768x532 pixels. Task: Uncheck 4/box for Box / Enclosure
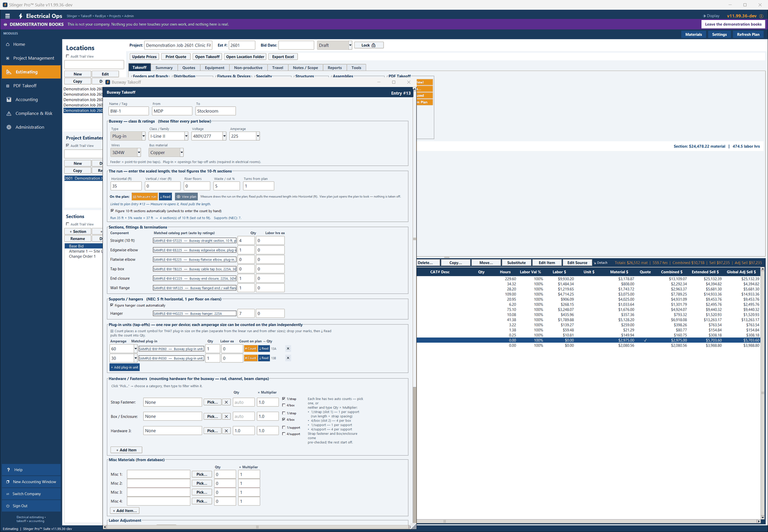(284, 419)
